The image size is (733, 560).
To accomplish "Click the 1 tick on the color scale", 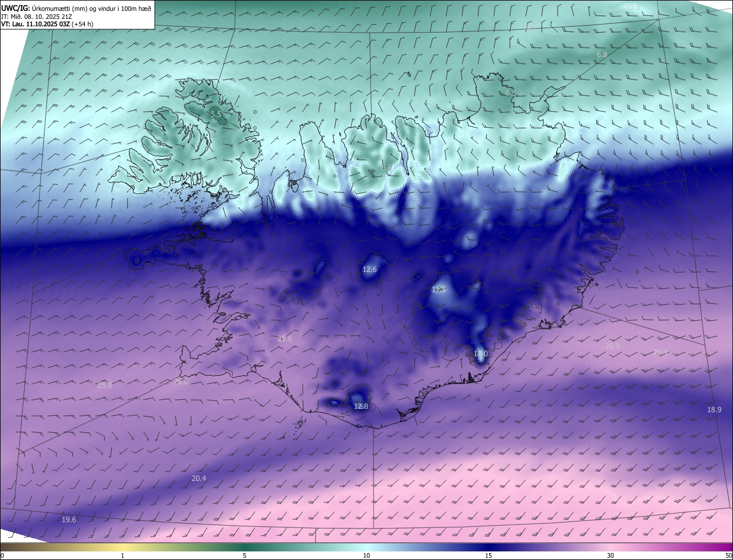I will pos(123,555).
